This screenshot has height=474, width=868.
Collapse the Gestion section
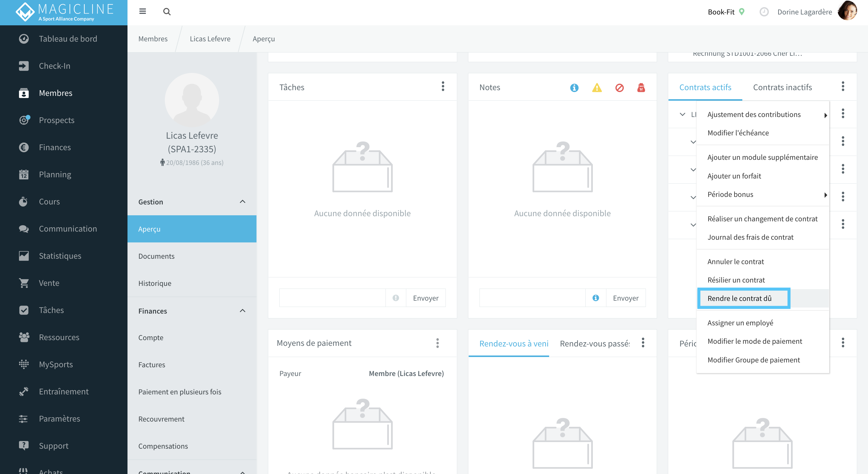[x=242, y=202]
